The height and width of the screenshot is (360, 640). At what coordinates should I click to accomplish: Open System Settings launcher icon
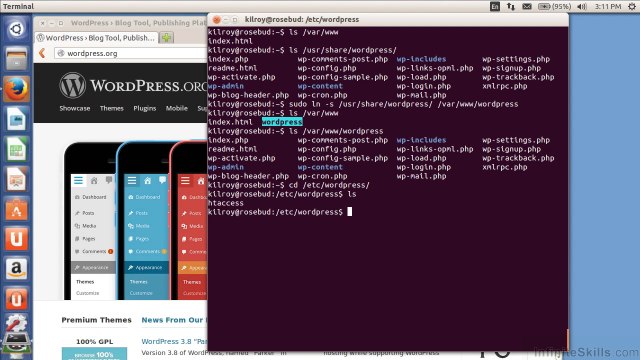(16, 324)
